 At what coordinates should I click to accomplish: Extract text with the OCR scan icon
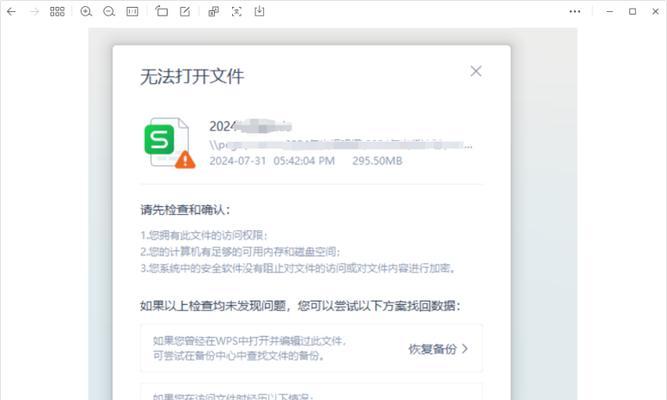(237, 11)
